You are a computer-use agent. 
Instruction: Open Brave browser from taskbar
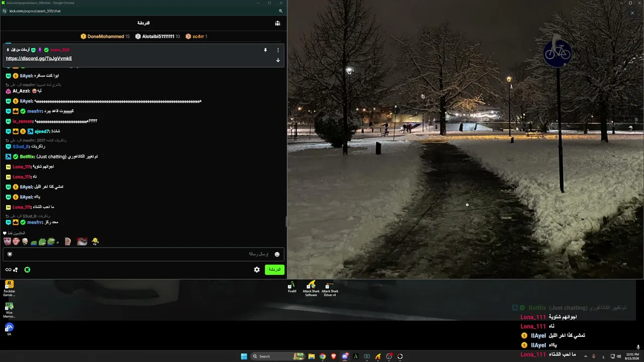(x=334, y=356)
